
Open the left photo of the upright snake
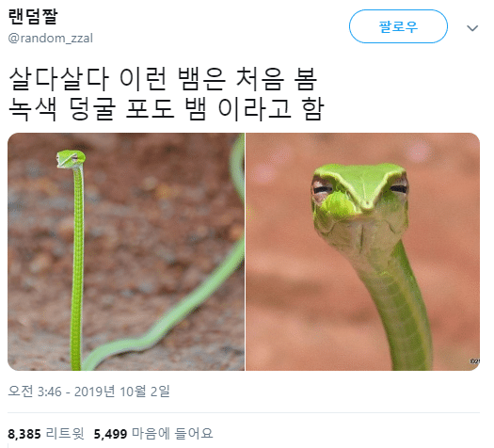coord(126,251)
